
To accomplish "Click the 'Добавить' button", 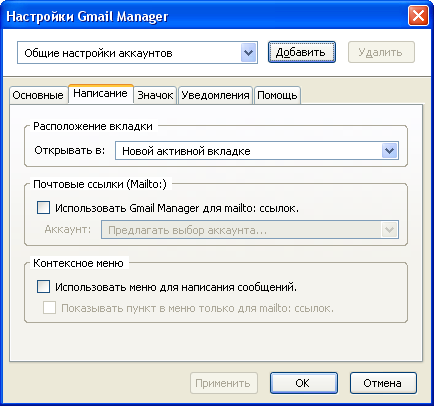I will click(302, 52).
